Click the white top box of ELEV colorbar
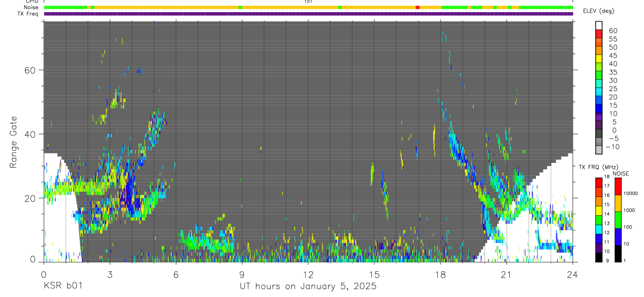644x297 pixels. 599,25
